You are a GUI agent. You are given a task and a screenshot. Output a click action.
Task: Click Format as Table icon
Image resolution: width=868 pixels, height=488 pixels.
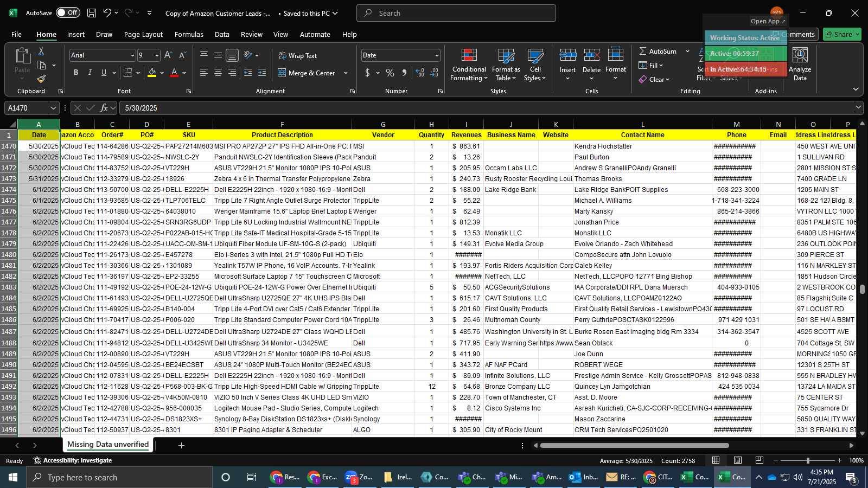[506, 65]
